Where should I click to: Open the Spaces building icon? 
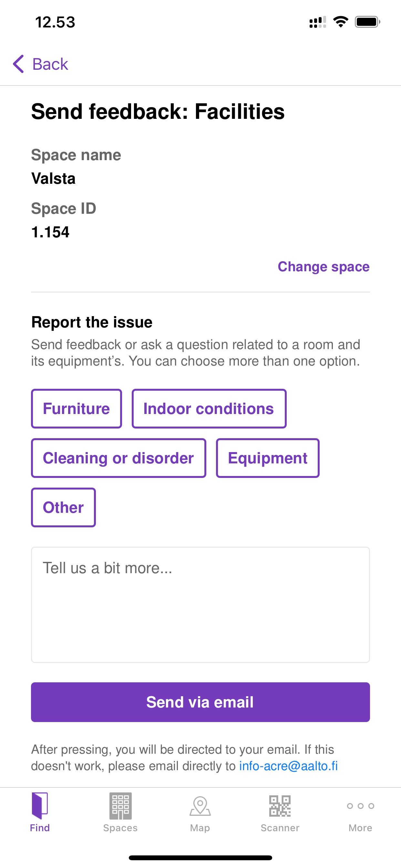click(120, 806)
